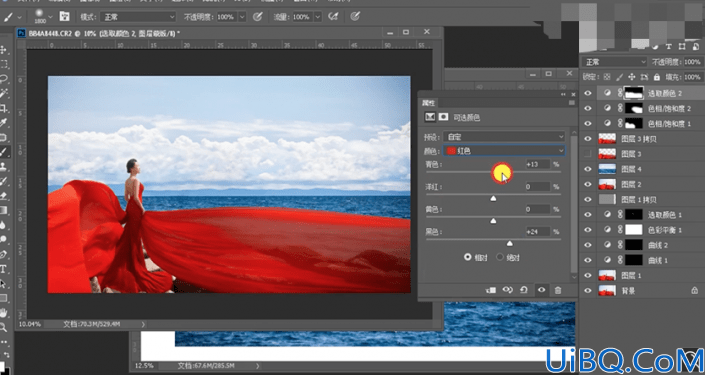Hide the 色彩平衡 1 layer

[588, 230]
